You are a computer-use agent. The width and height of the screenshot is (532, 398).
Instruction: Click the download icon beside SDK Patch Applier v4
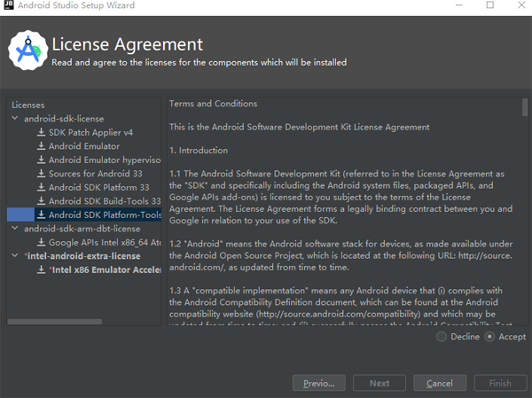pos(41,132)
